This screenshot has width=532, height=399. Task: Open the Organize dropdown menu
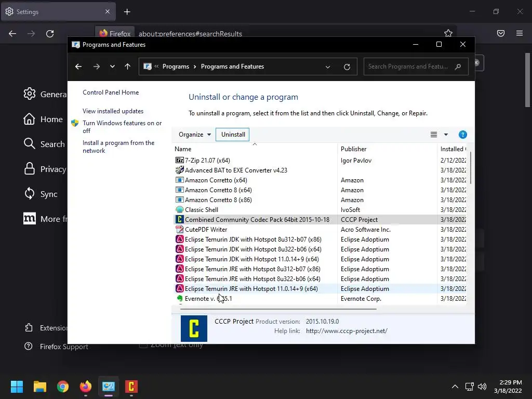coord(195,135)
